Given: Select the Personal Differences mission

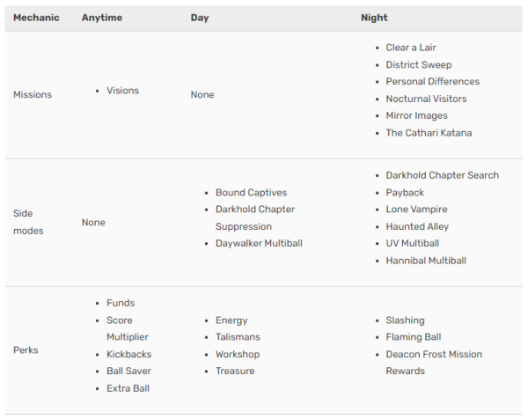Looking at the screenshot, I should point(432,82).
